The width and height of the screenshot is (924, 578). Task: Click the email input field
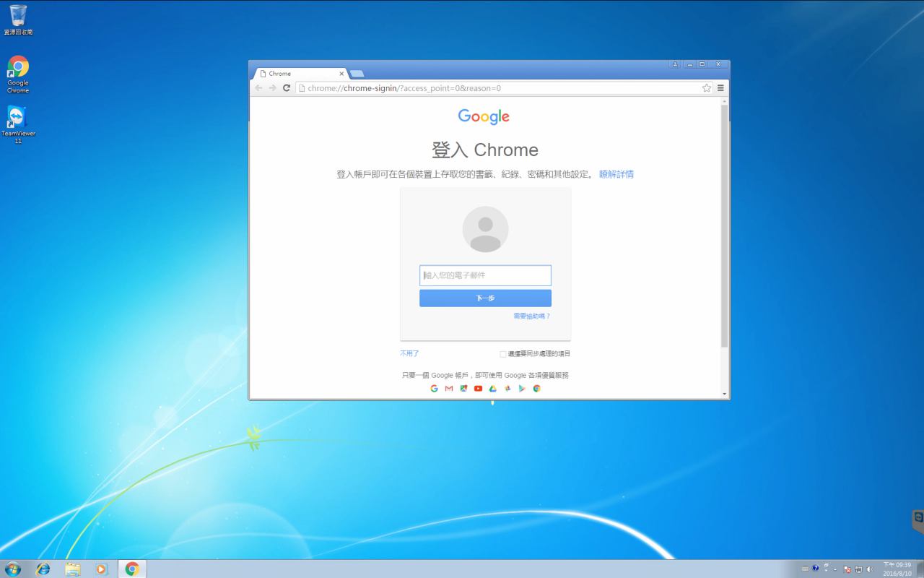point(485,275)
